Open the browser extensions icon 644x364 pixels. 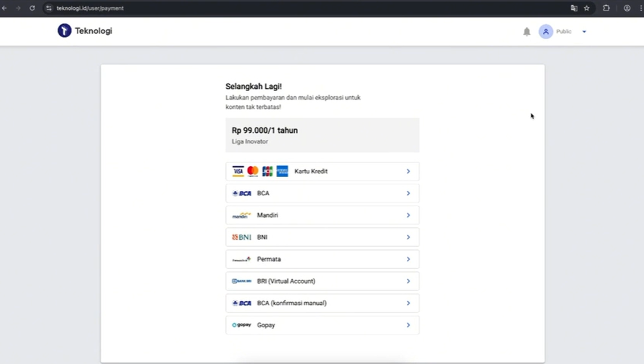(x=606, y=8)
